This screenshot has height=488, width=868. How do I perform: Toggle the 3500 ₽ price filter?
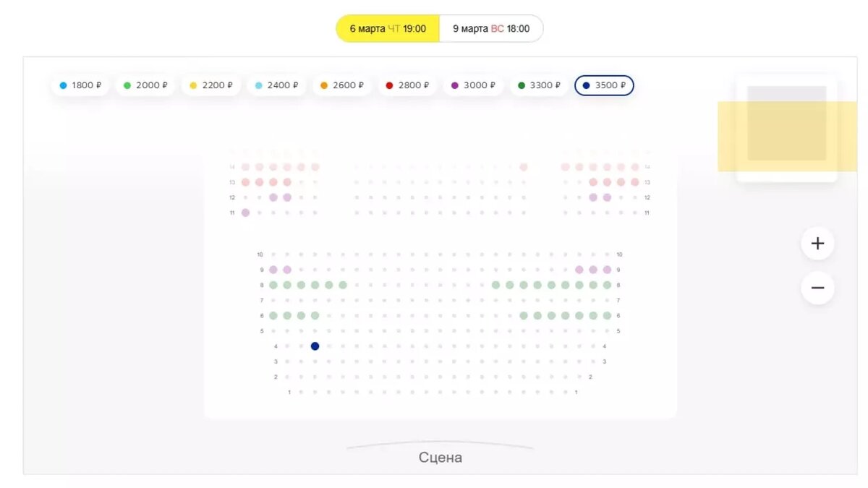click(x=604, y=85)
